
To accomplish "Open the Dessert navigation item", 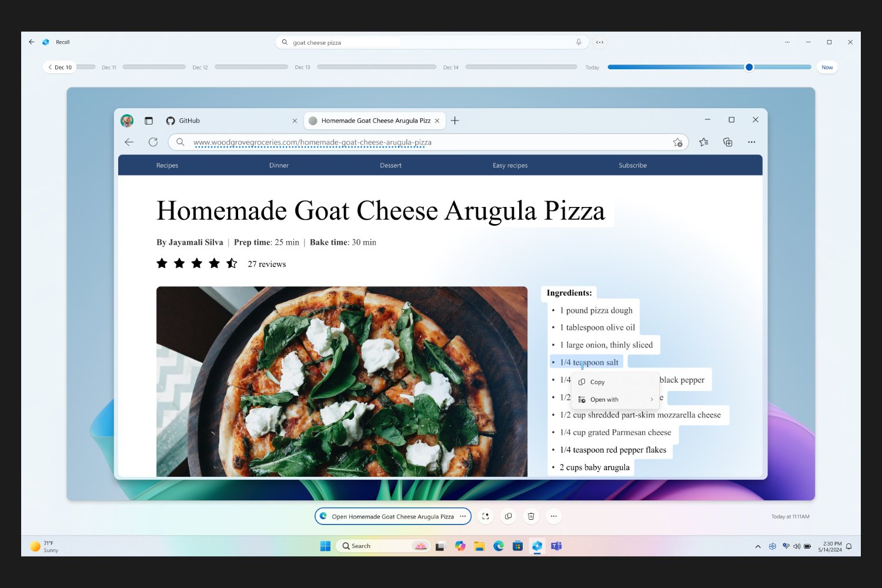I will click(390, 165).
